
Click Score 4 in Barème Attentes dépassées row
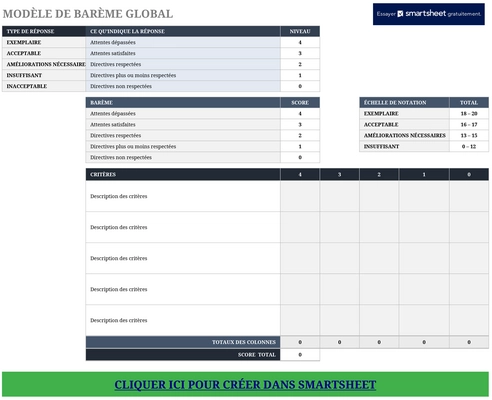pos(300,114)
